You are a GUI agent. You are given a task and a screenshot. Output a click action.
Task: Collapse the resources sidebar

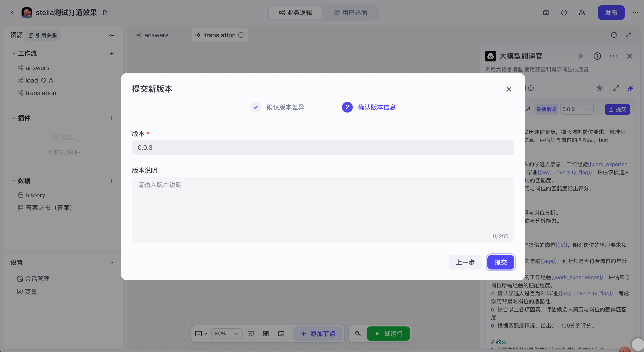coord(112,35)
